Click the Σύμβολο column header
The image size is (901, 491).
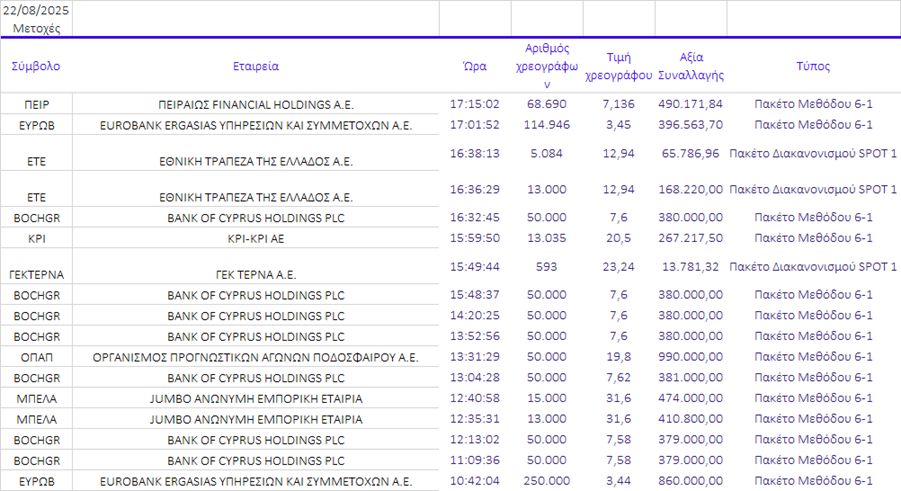pos(36,67)
